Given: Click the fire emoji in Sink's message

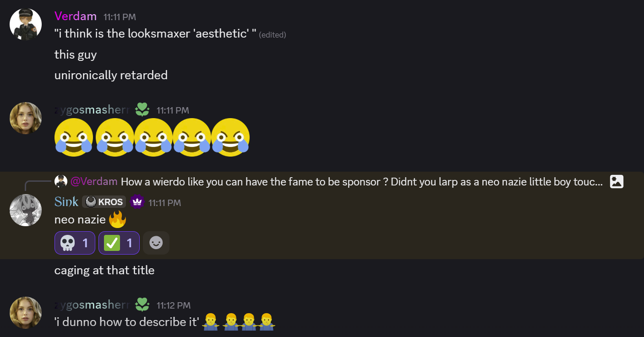Looking at the screenshot, I should click(x=118, y=219).
